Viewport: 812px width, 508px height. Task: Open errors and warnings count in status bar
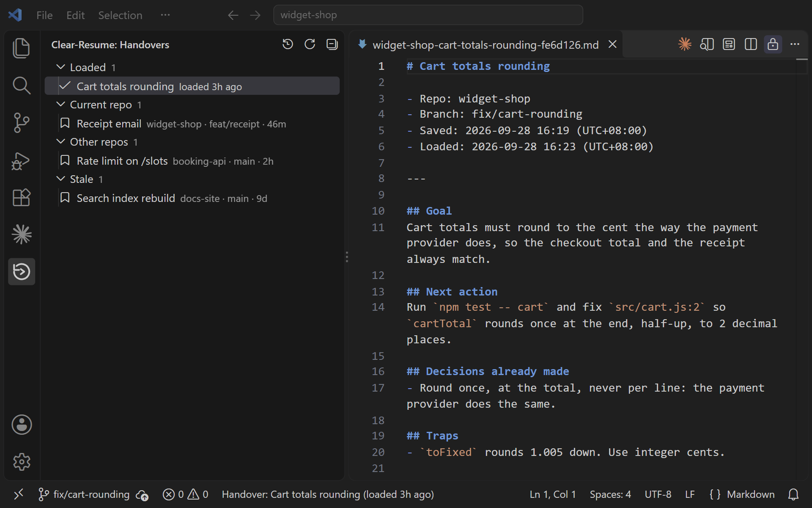[x=185, y=494]
